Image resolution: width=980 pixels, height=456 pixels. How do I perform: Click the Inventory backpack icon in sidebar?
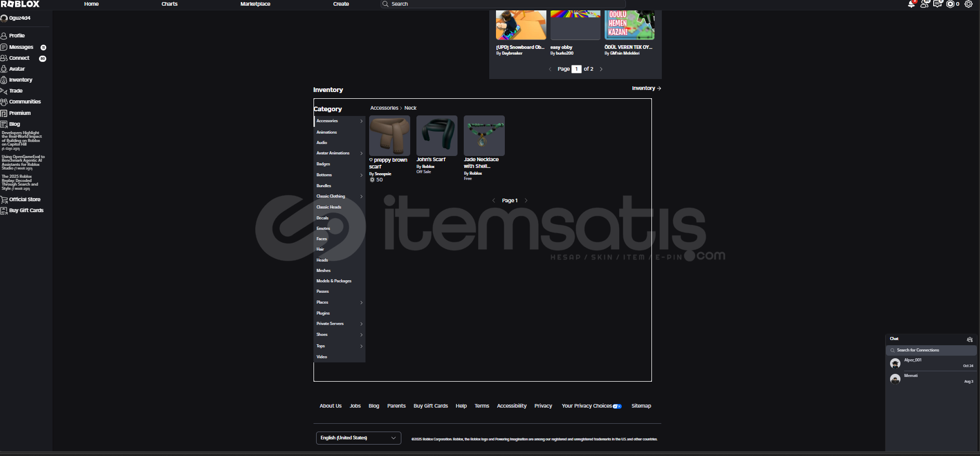coord(4,80)
